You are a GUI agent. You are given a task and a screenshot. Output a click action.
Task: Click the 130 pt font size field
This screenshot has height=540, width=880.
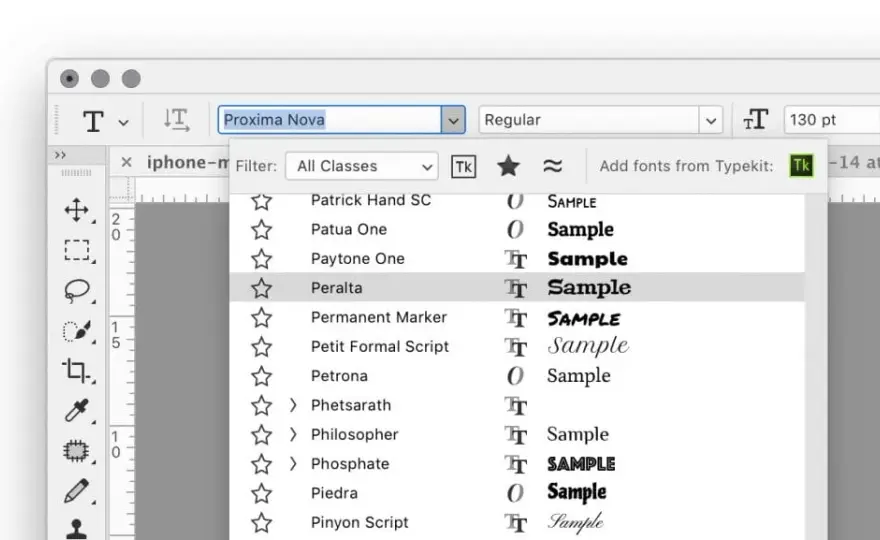(832, 120)
